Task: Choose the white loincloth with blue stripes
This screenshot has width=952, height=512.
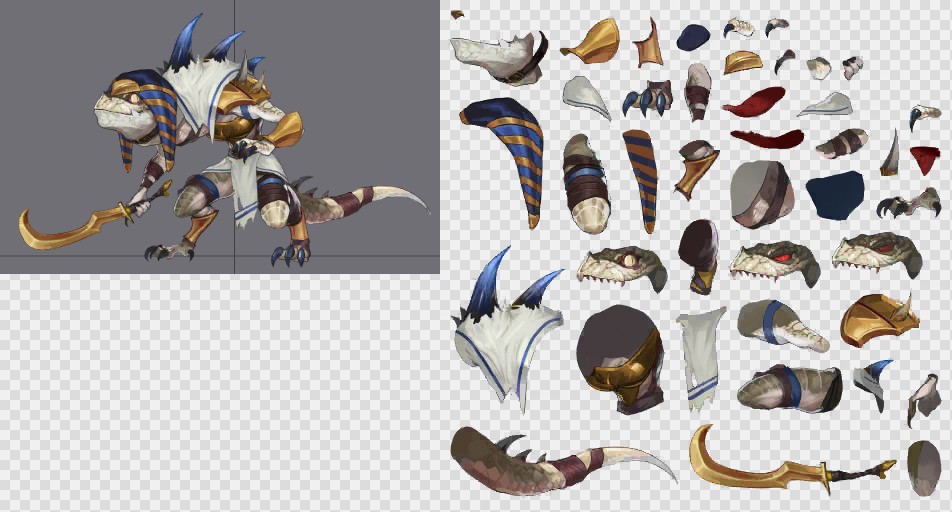Action: point(702,355)
